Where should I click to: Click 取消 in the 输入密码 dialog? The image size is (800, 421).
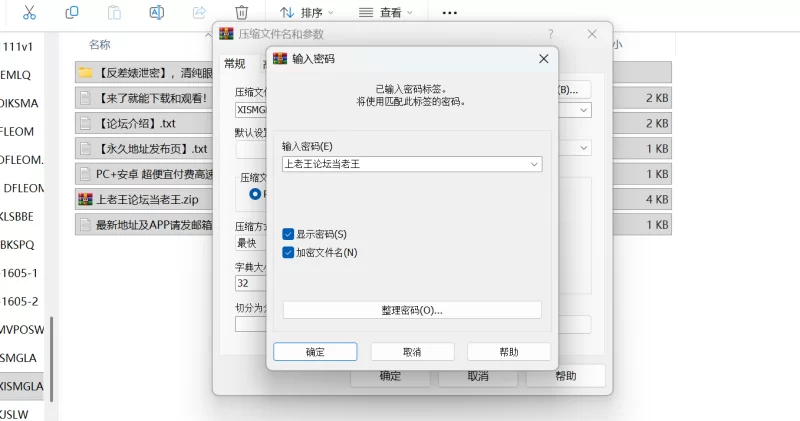(x=412, y=352)
